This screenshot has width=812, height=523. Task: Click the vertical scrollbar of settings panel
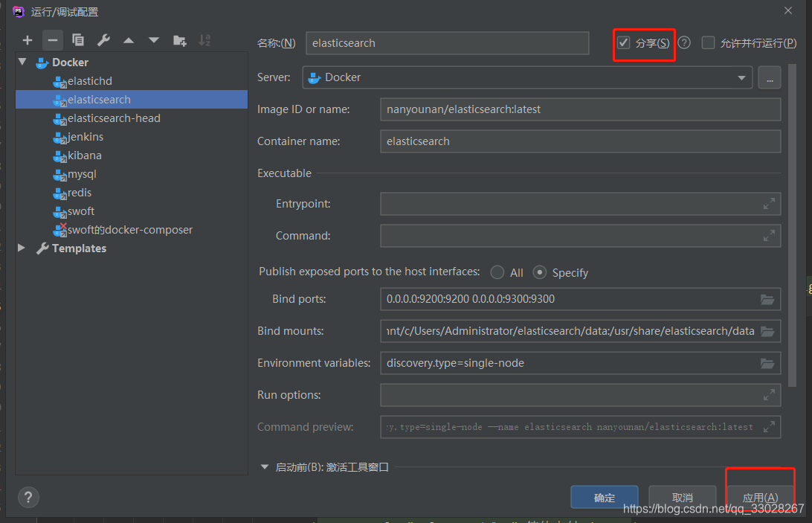click(793, 225)
